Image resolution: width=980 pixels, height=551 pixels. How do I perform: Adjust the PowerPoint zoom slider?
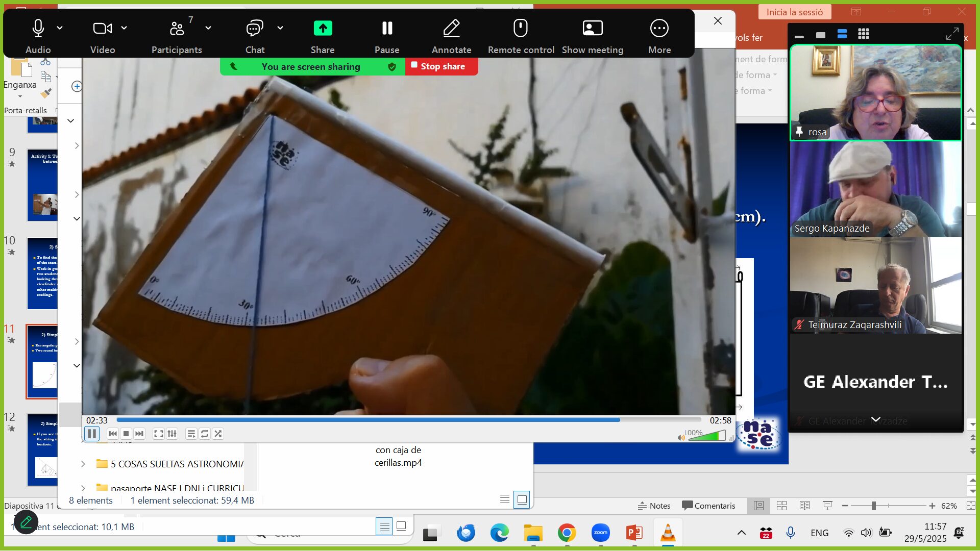tap(889, 506)
